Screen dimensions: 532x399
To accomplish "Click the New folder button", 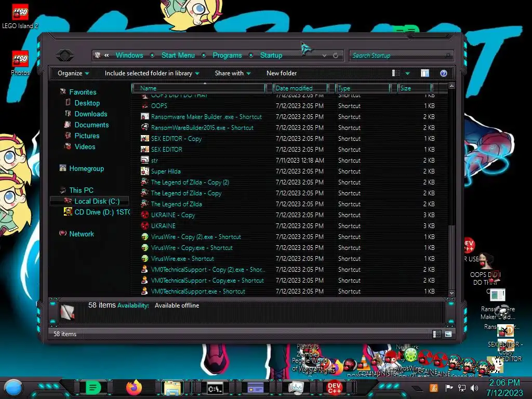I will click(x=282, y=73).
